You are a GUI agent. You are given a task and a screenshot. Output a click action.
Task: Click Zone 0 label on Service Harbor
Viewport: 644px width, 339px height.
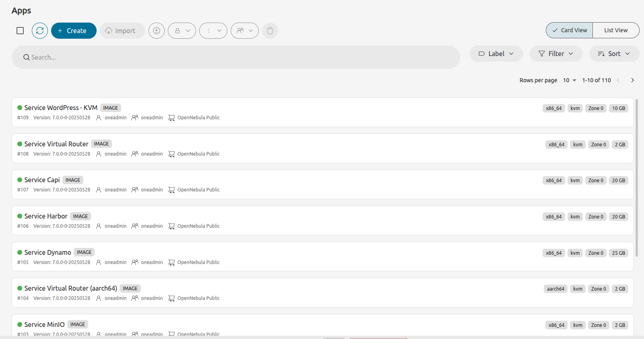[x=596, y=216]
